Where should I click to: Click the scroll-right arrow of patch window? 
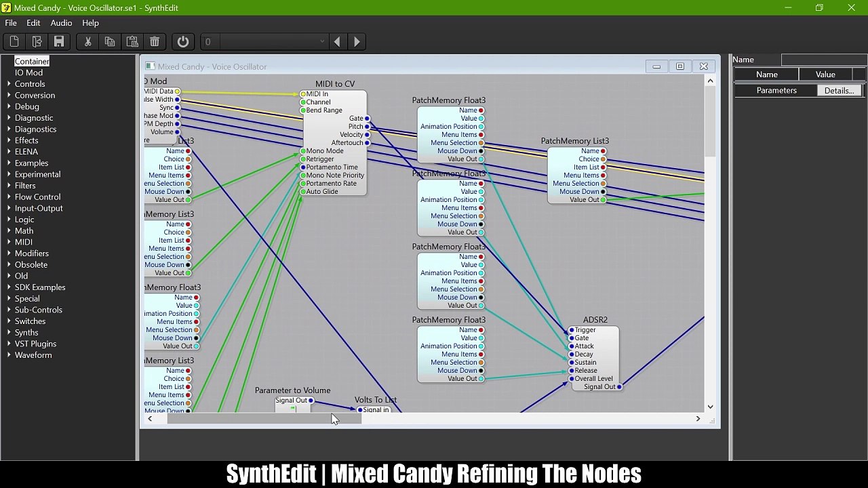[x=698, y=419]
